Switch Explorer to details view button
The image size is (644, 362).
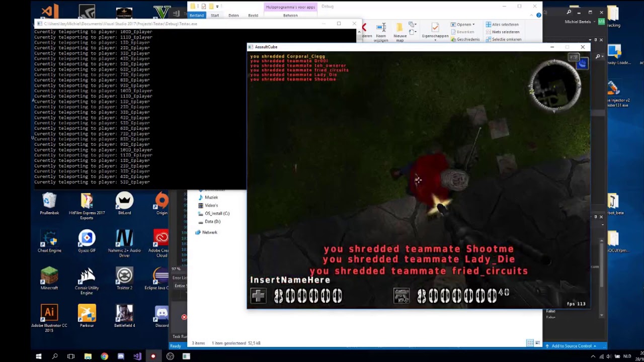pyautogui.click(x=530, y=343)
